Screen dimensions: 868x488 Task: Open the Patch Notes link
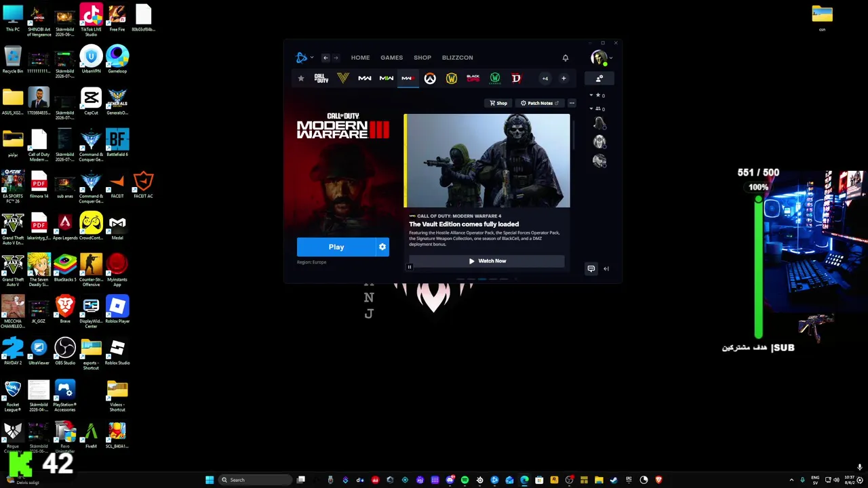(540, 103)
